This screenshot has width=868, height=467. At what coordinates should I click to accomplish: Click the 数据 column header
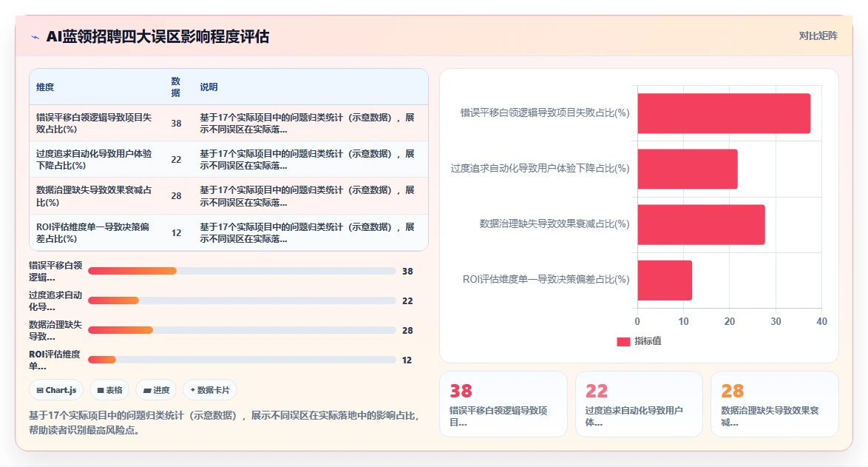(175, 87)
